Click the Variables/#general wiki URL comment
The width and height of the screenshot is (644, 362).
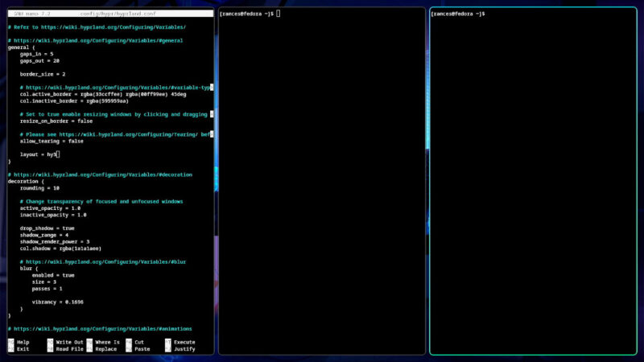pos(95,41)
